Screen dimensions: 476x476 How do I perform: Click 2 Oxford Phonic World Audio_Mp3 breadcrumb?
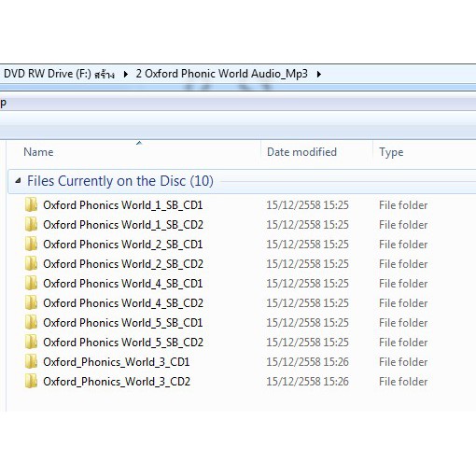(221, 74)
